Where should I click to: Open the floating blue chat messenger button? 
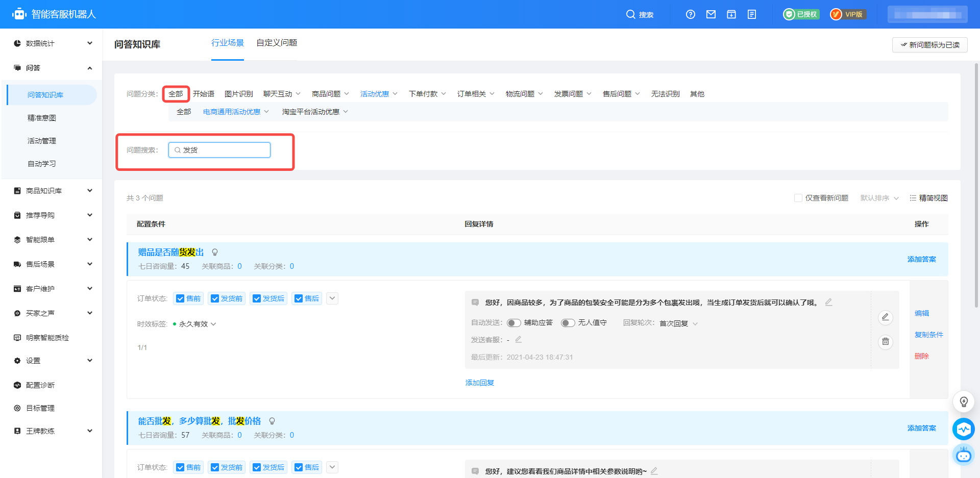pos(964,429)
